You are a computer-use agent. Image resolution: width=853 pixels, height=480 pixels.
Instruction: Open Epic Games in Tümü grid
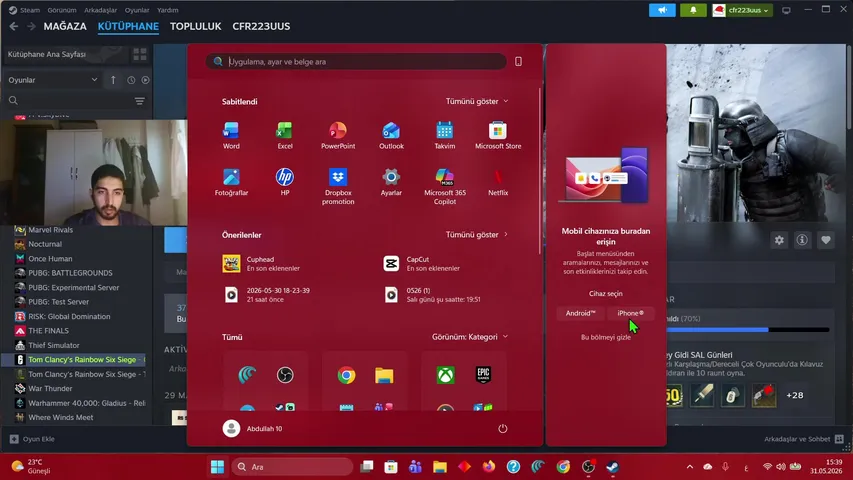point(483,375)
